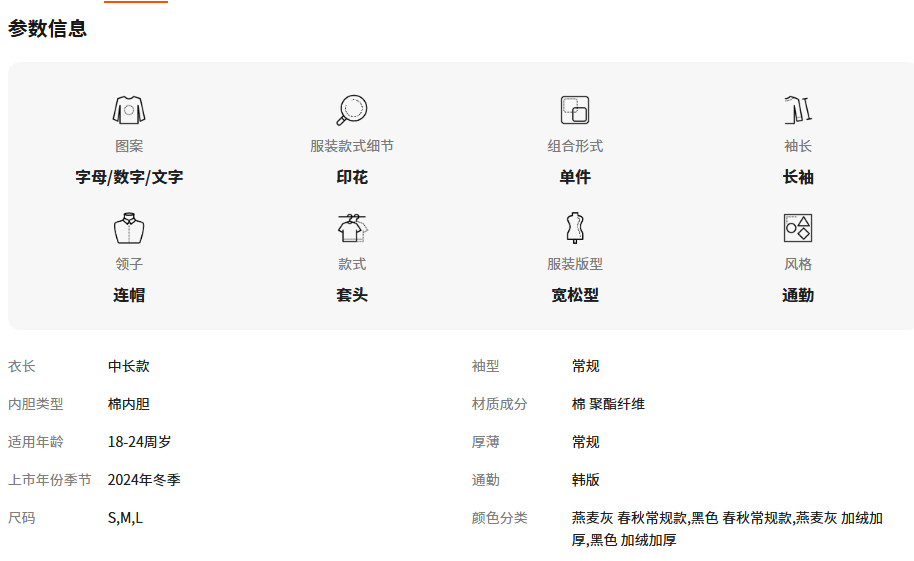This screenshot has height=561, width=914.
Task: Click the S,M,L size value
Action: pyautogui.click(x=125, y=518)
